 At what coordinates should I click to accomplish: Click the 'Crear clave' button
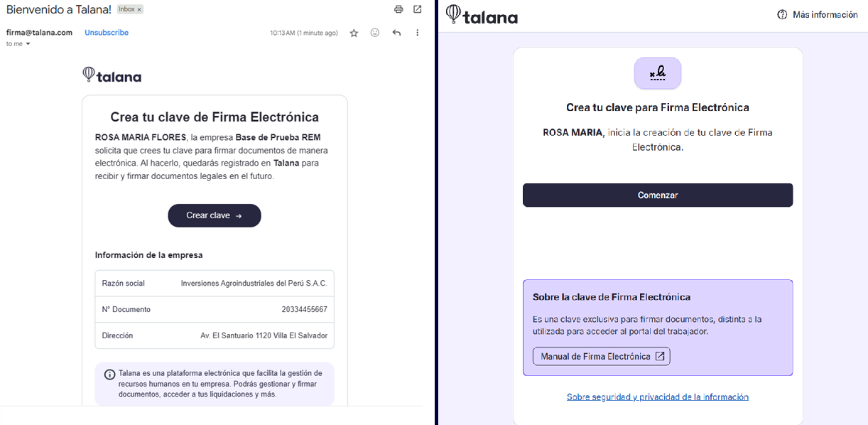215,215
